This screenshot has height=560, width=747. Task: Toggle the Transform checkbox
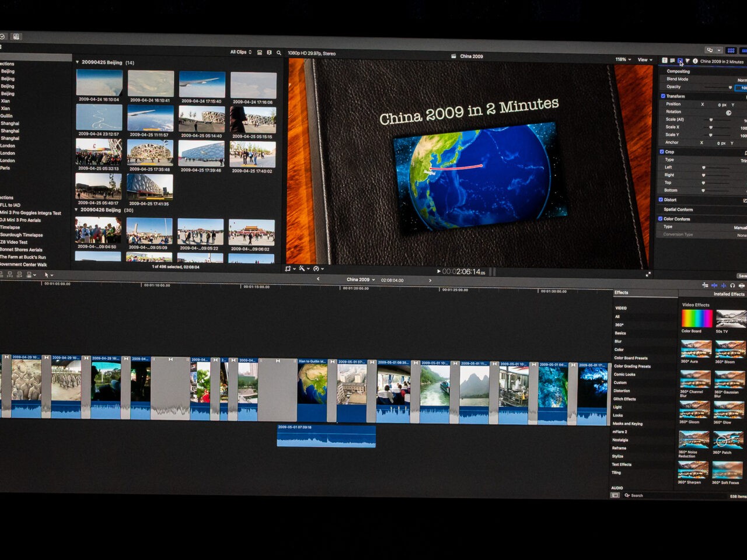(x=663, y=96)
